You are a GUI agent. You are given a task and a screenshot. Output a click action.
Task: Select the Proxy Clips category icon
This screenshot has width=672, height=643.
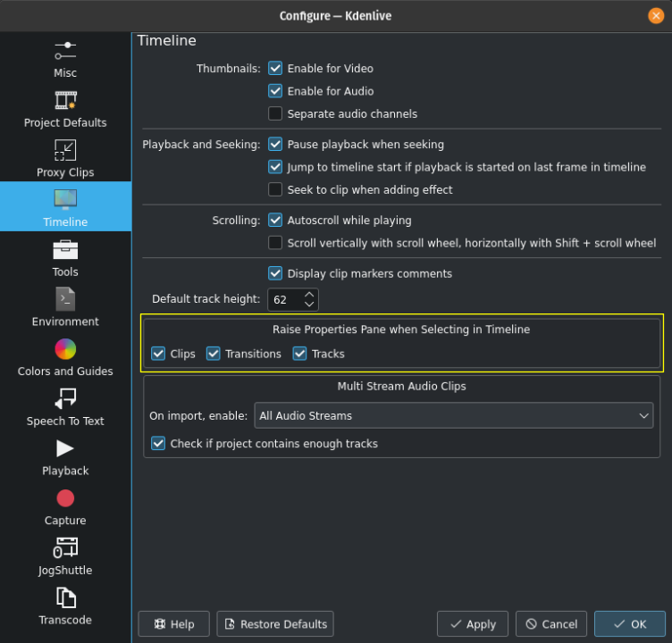(x=65, y=150)
